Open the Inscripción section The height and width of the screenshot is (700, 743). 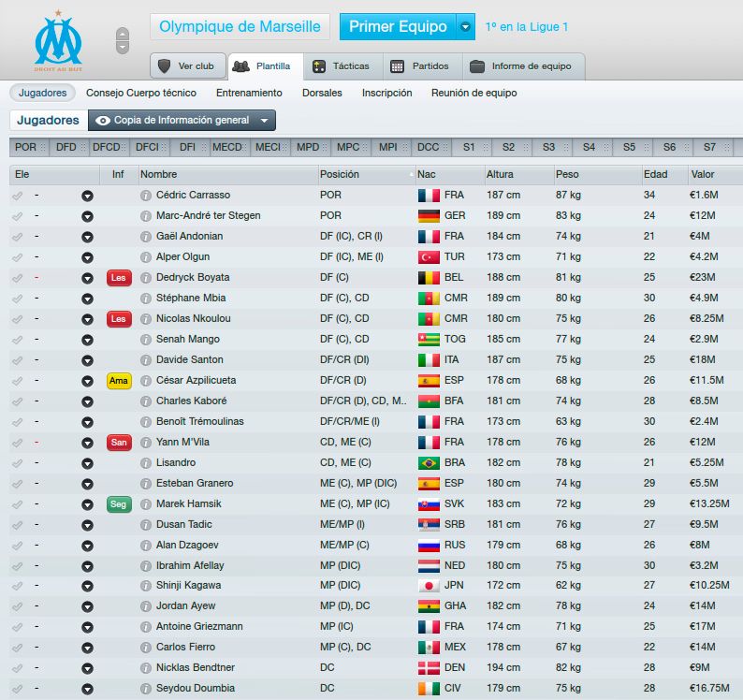(387, 93)
